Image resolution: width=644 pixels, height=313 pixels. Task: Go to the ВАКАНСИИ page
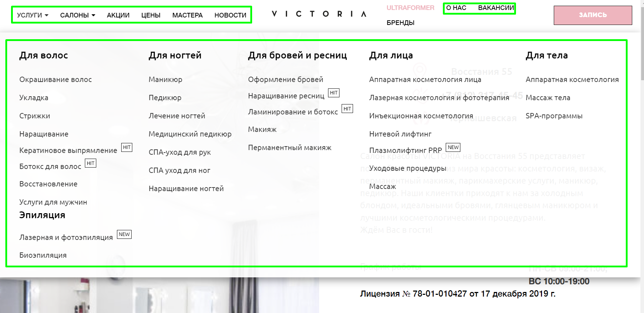point(496,8)
